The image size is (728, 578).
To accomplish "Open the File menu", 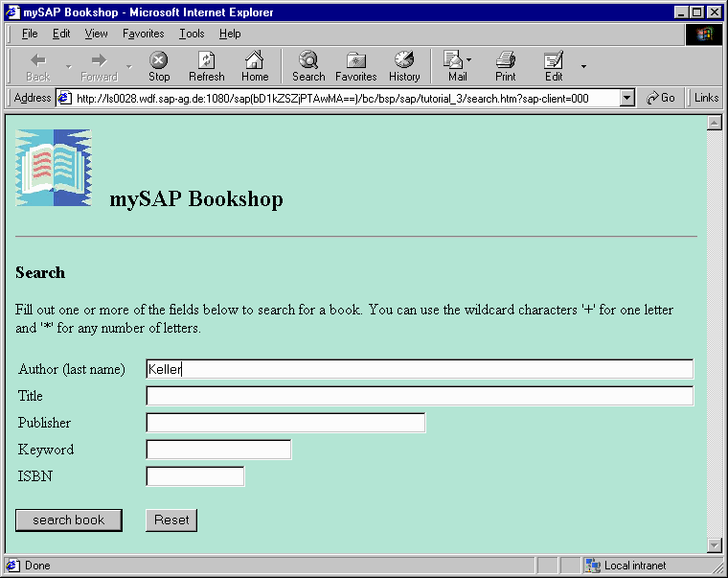I will coord(30,34).
